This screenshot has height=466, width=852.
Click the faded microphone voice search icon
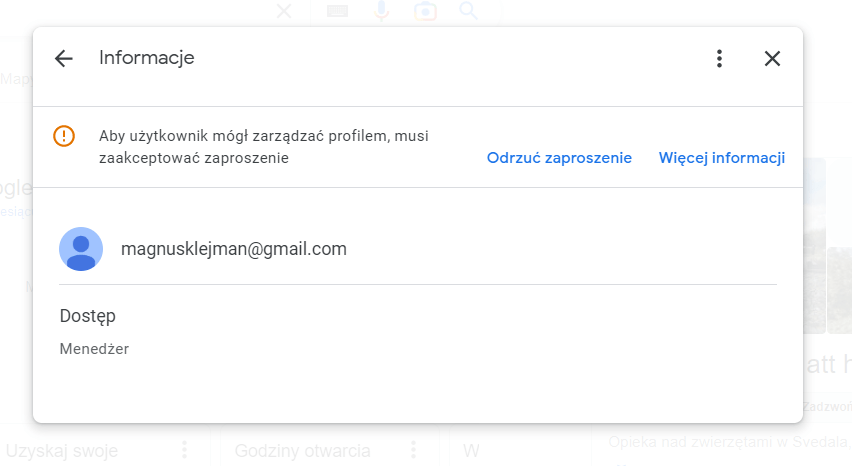381,10
